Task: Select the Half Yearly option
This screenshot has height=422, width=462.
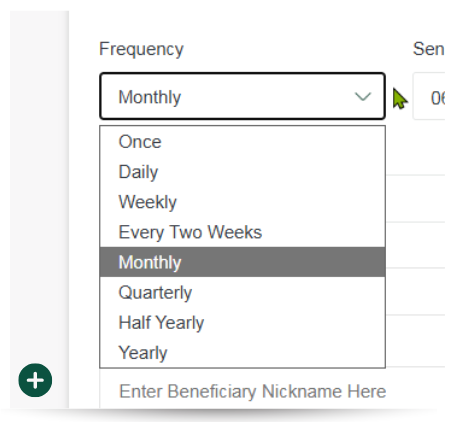Action: [242, 322]
